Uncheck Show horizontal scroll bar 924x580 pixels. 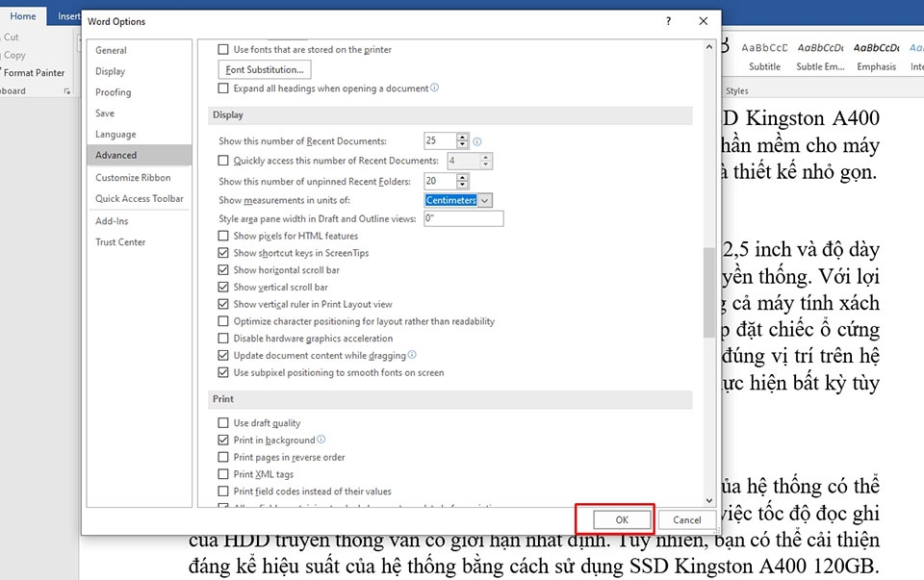(223, 269)
